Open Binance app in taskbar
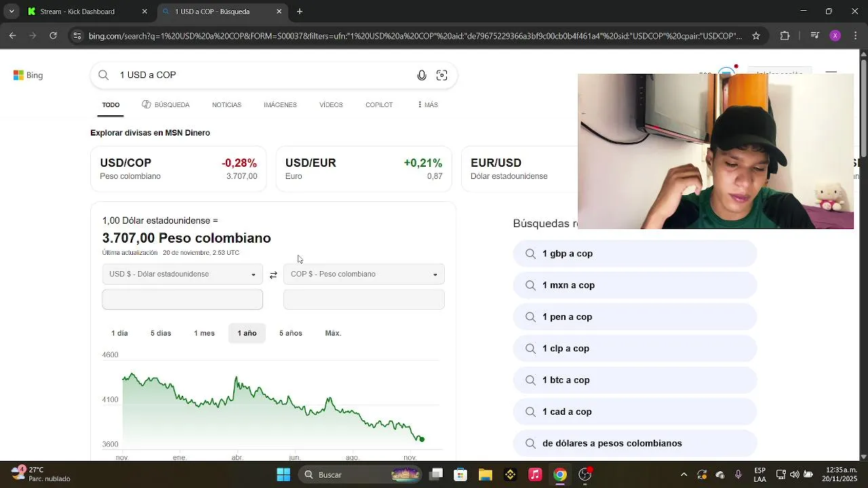 511,474
